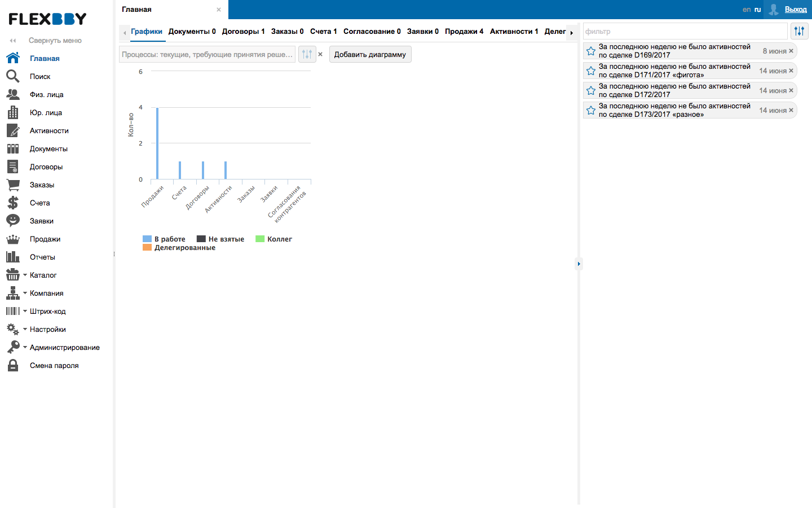Click the Выход logout link
This screenshot has width=812, height=508.
[795, 10]
